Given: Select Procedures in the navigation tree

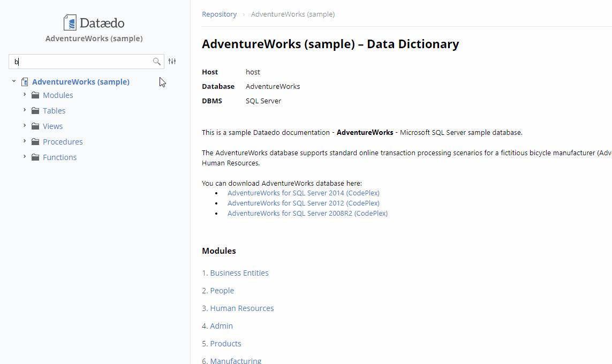Looking at the screenshot, I should (x=63, y=142).
